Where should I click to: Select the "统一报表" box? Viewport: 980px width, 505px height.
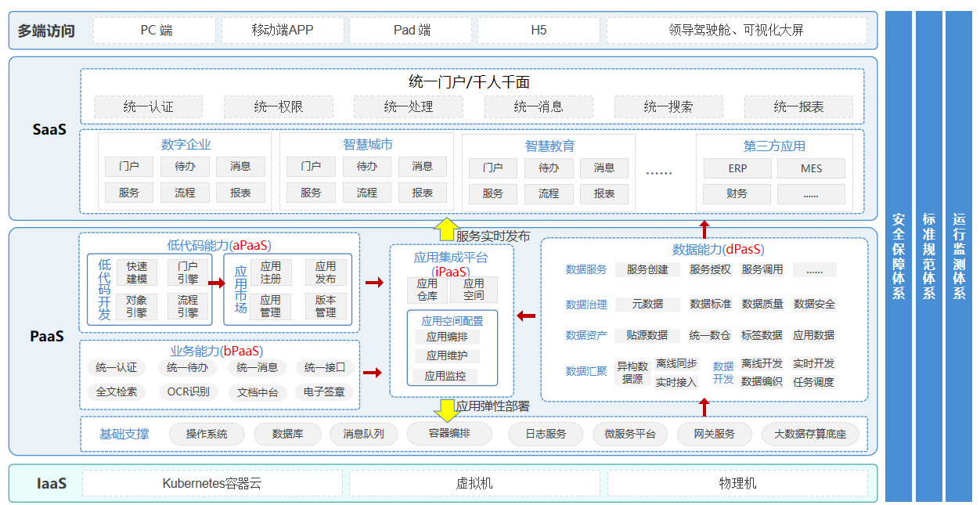pyautogui.click(x=798, y=106)
